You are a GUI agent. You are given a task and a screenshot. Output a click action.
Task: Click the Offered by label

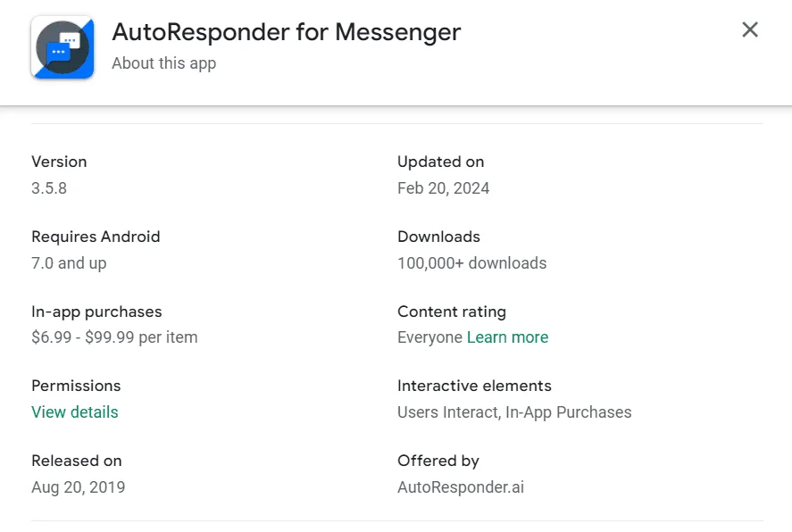(x=438, y=461)
